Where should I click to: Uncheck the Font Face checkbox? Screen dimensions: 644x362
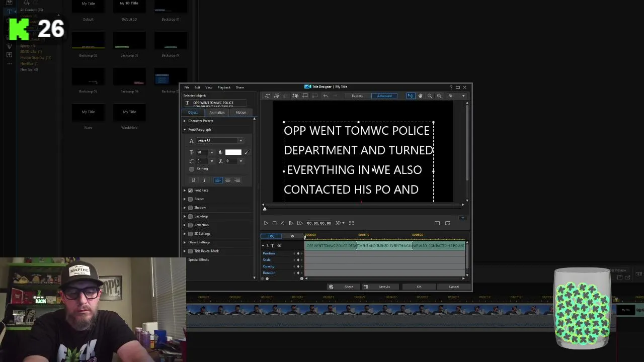[190, 191]
